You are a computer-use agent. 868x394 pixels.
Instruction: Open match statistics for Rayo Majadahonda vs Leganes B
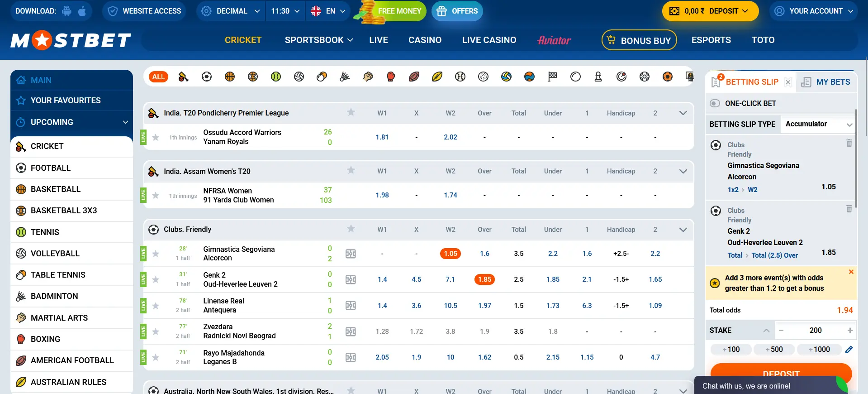[351, 357]
